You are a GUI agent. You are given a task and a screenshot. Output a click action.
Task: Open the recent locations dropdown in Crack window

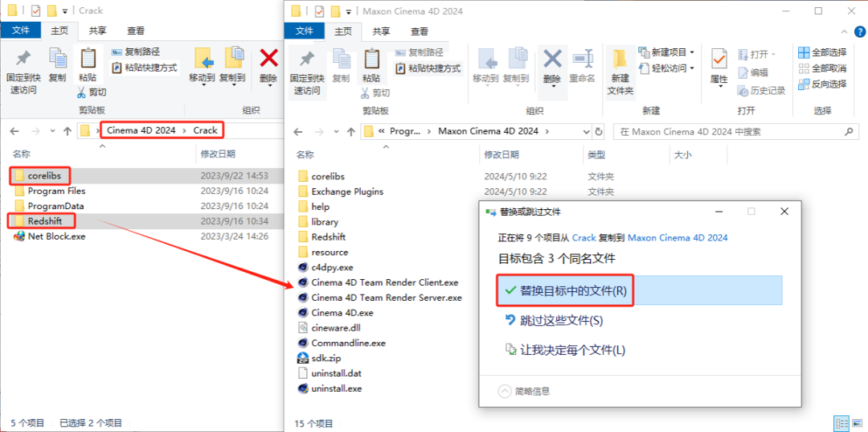click(x=52, y=131)
